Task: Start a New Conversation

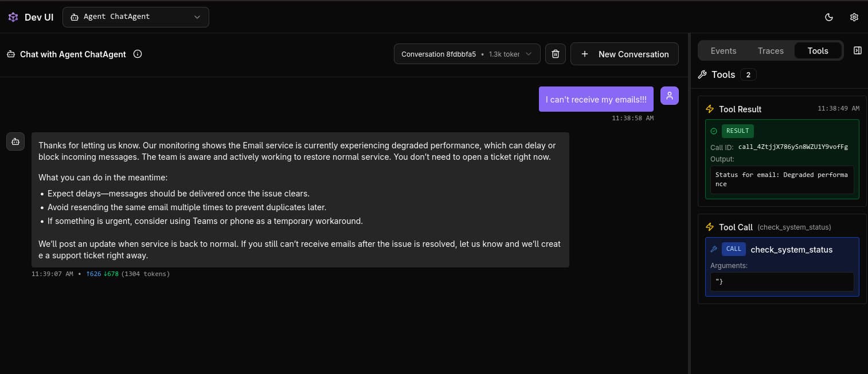Action: tap(624, 54)
